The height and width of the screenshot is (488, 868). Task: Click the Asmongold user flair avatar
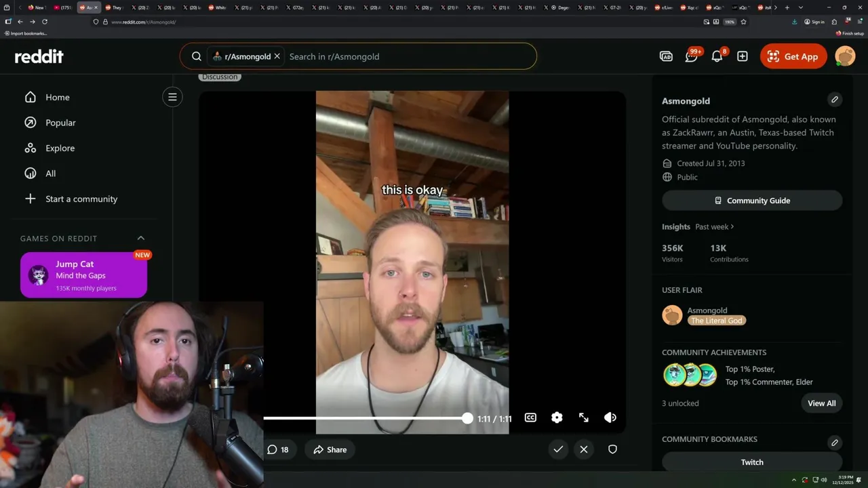pos(672,315)
